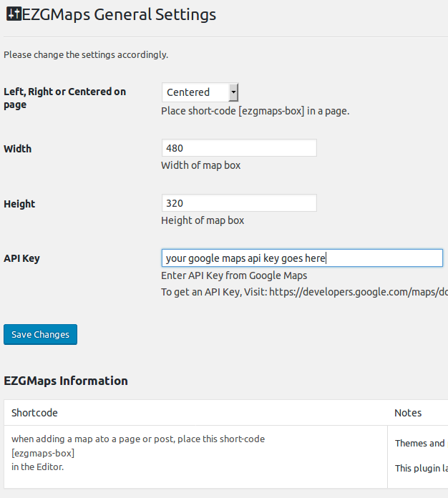448x498 pixels.
Task: Click the 'Width' field label
Action: coord(17,149)
